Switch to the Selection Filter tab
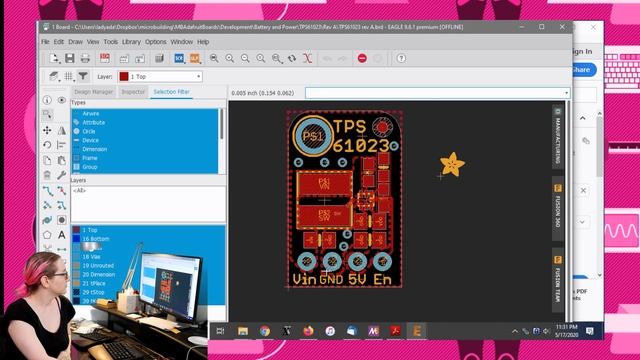This screenshot has height=360, width=640. click(171, 92)
